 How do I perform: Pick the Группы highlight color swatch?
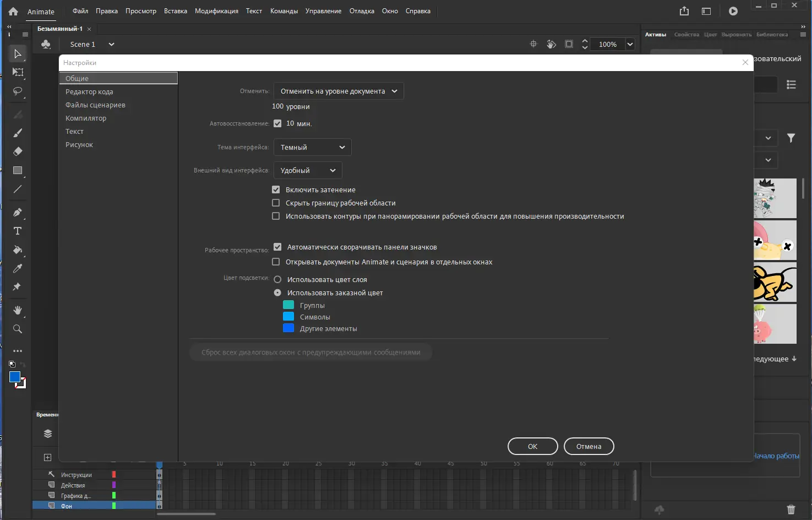coord(288,305)
